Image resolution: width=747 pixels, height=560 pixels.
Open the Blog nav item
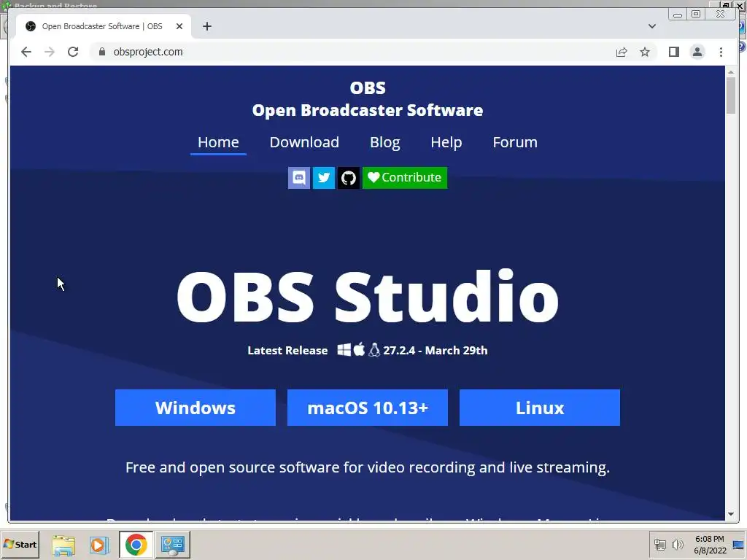[385, 142]
